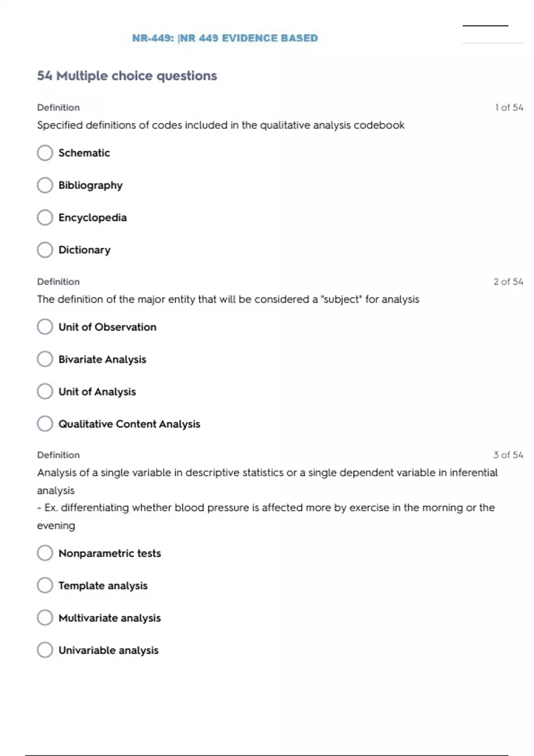The height and width of the screenshot is (756, 534).
Task: Select the Unit of Analysis option
Action: click(45, 392)
